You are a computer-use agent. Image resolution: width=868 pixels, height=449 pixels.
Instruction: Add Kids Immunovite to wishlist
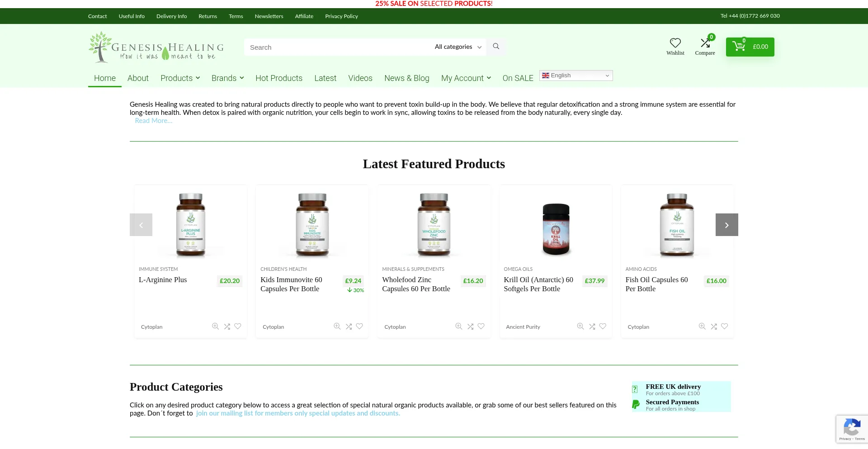tap(359, 326)
